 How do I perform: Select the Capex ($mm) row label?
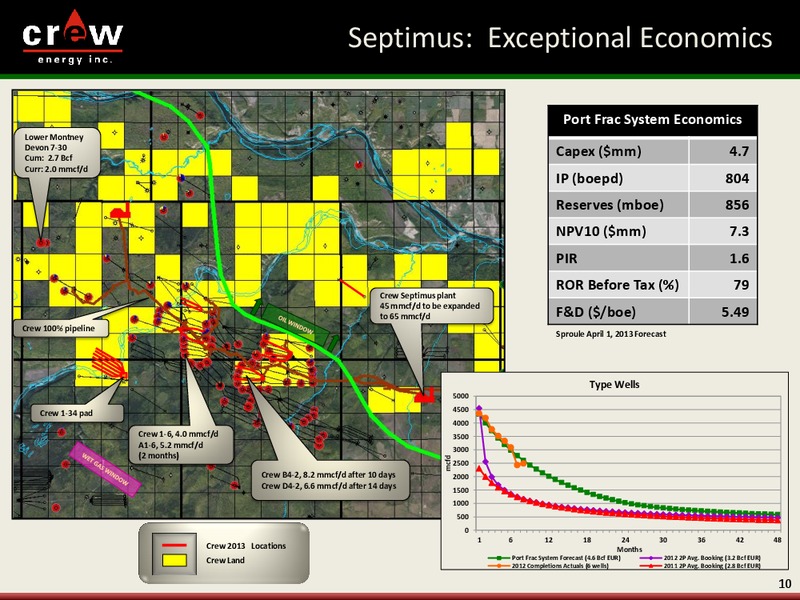pos(598,152)
